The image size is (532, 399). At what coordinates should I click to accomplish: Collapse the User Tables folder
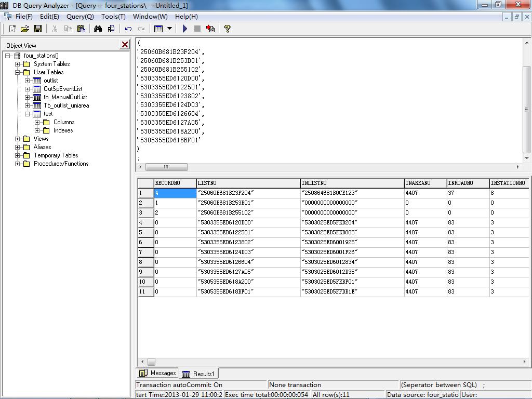[18, 72]
